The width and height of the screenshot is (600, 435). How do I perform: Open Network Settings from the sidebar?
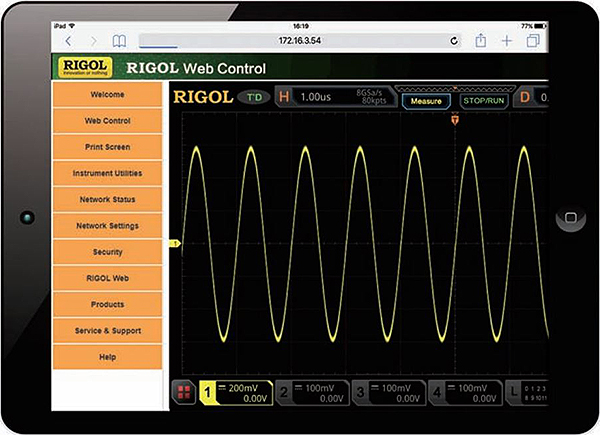107,226
